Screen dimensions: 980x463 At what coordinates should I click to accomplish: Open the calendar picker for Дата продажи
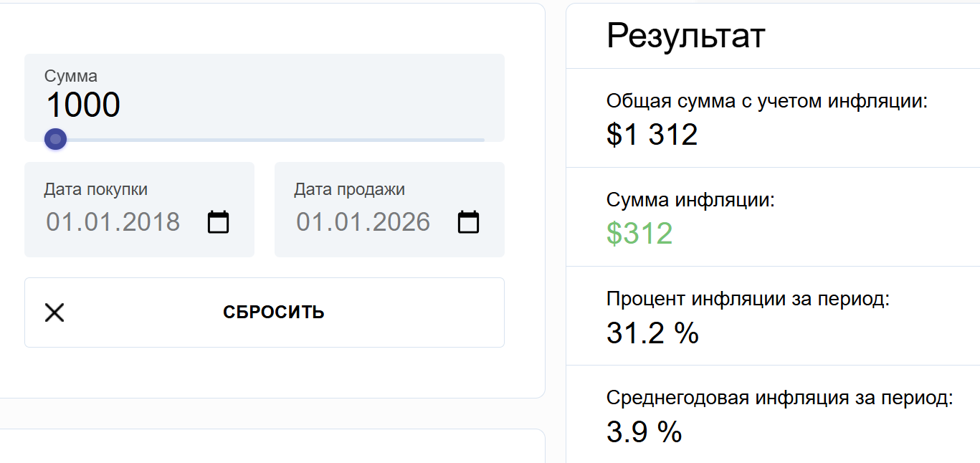468,222
